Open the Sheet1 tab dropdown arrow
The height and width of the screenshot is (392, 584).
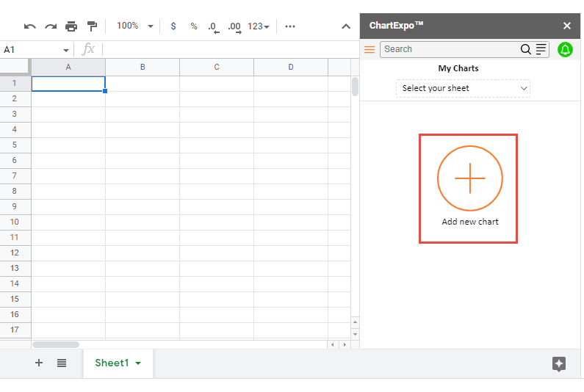[x=138, y=363]
